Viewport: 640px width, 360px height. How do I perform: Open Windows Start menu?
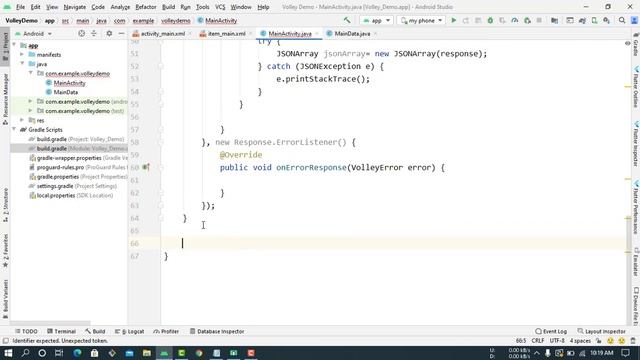(x=8, y=353)
